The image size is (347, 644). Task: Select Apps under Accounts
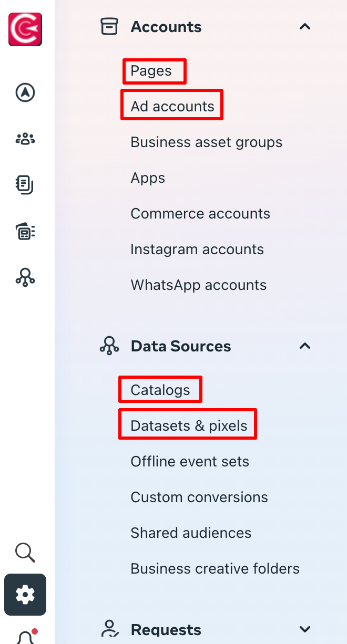(x=148, y=178)
